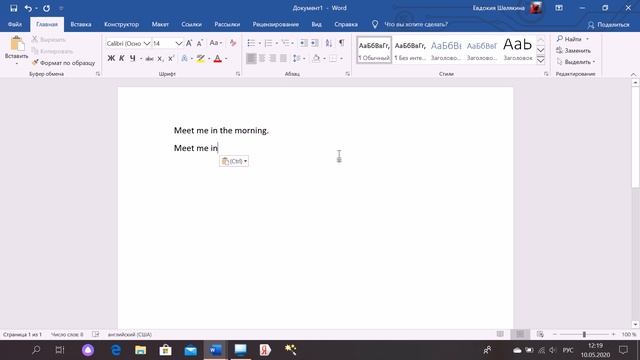
Task: Activate Format Painter (Формат по образцу)
Action: [63, 63]
